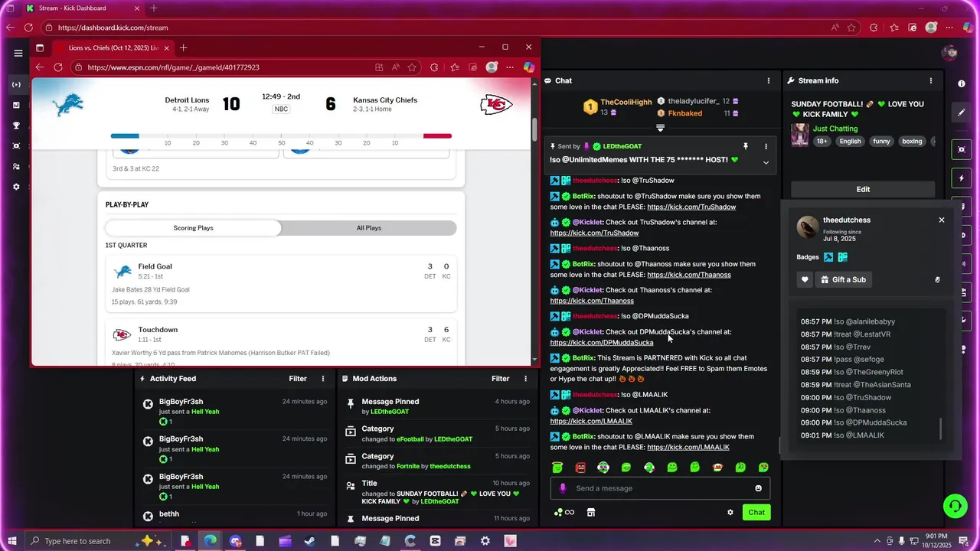Open the Mod Actions Filter
The image size is (980, 551).
[500, 379]
